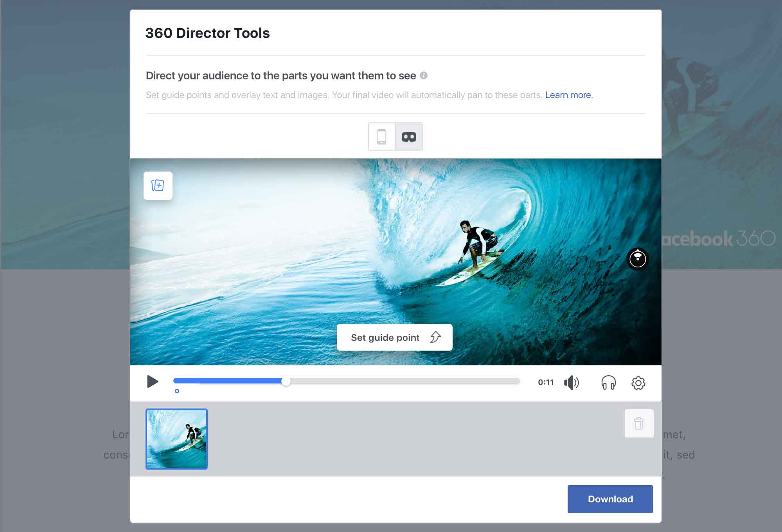
Task: Click the surfer in the video preview
Action: point(478,245)
